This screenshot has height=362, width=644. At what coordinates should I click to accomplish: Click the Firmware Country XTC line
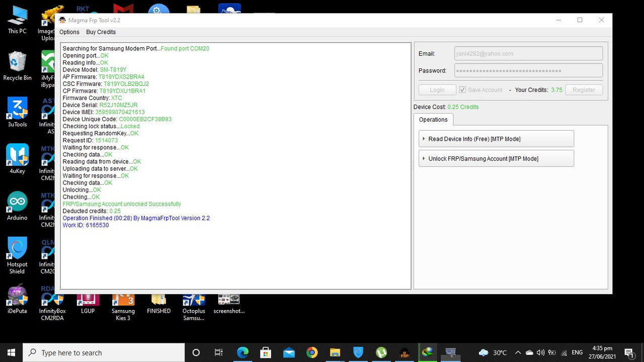(x=93, y=98)
